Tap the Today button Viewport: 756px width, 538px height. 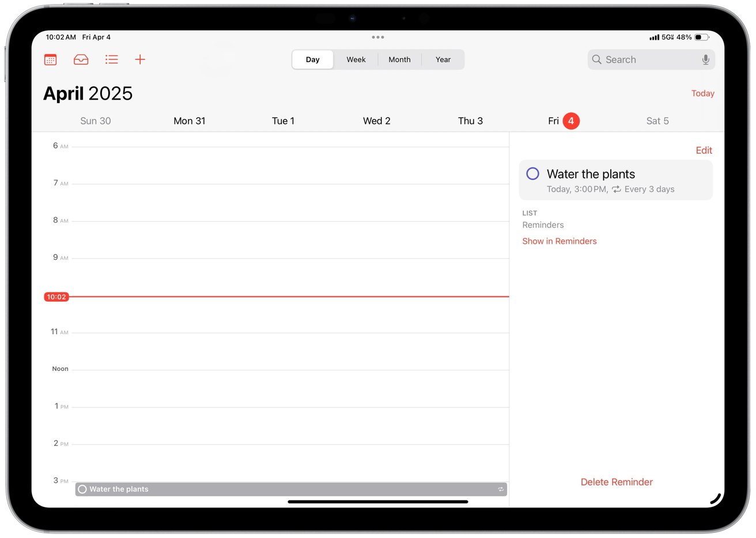click(x=702, y=93)
